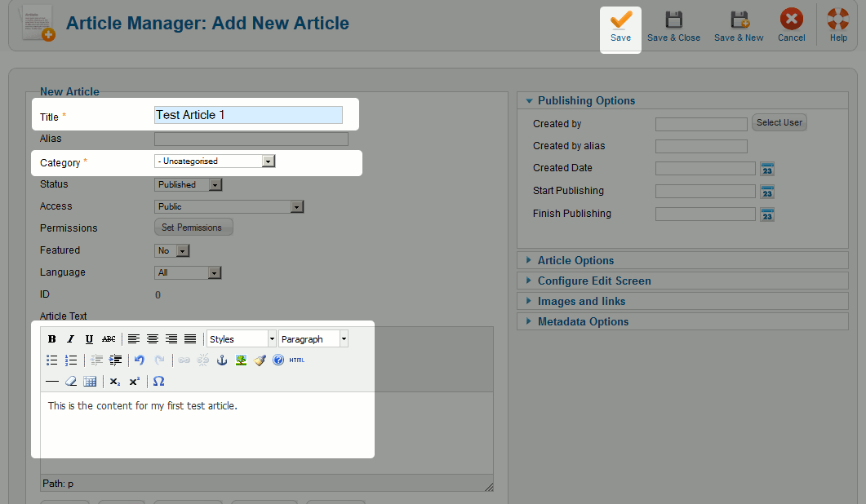Click the 'Path: p' status text
This screenshot has height=504, width=866.
coord(58,484)
